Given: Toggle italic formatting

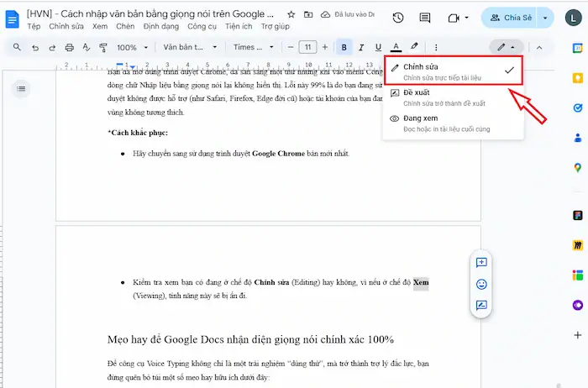Looking at the screenshot, I should point(361,47).
